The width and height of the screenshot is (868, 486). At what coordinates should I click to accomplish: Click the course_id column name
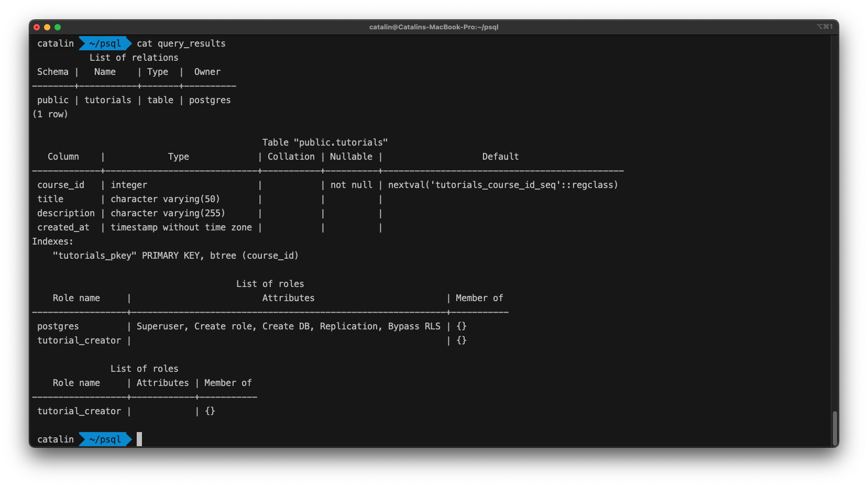(x=61, y=185)
